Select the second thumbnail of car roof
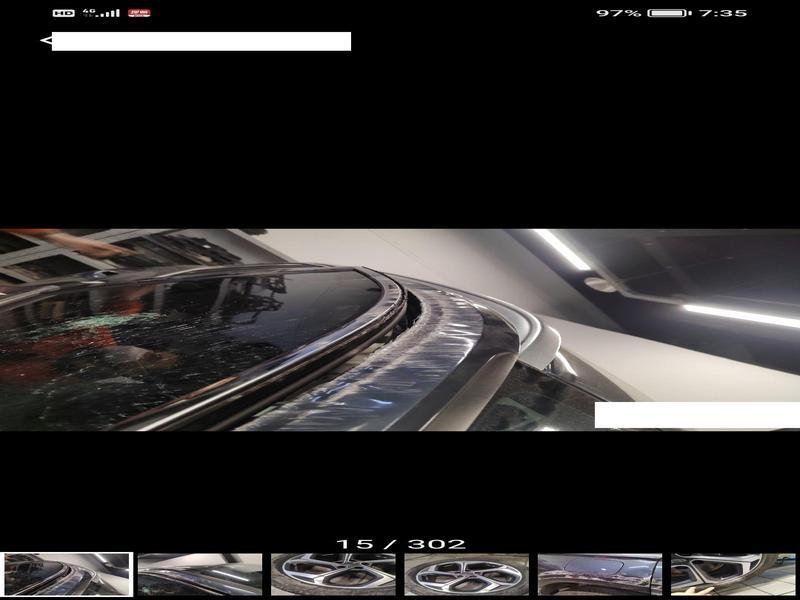 (200, 574)
